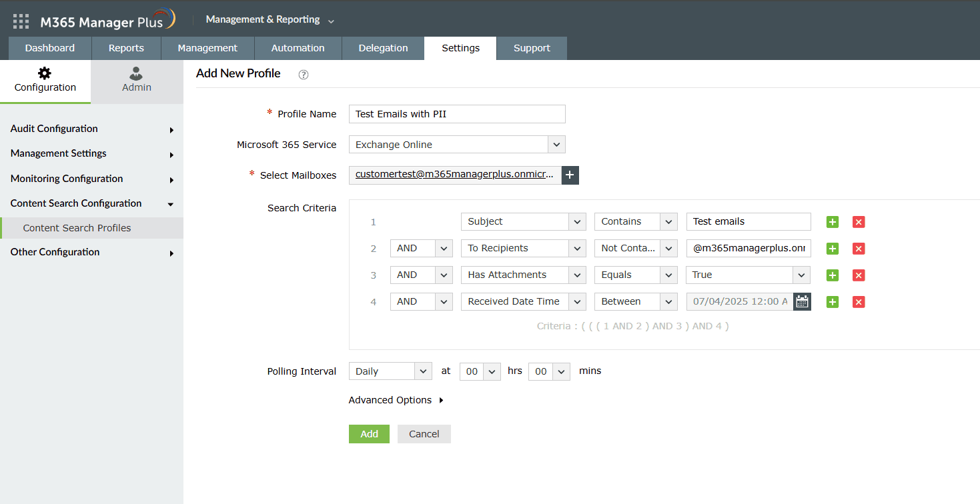980x504 pixels.
Task: Open the Automation tab
Action: [298, 48]
